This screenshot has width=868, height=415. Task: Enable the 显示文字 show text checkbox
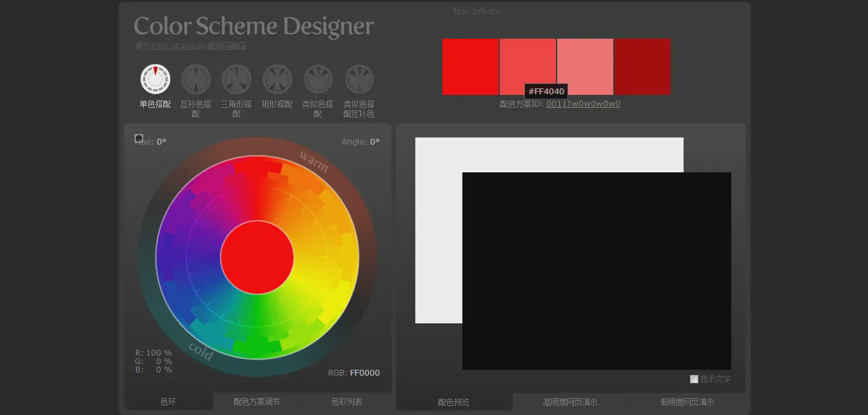click(694, 379)
